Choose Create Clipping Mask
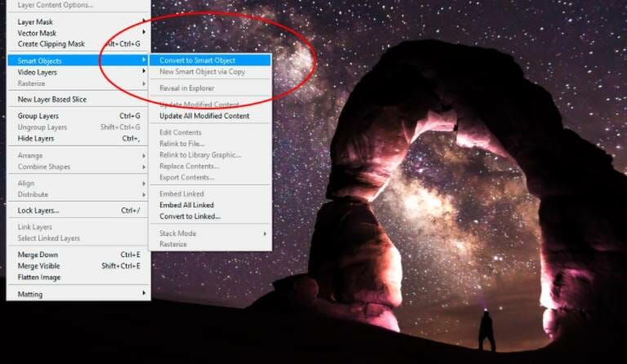Screen dimensions: 627x364 (78, 44)
